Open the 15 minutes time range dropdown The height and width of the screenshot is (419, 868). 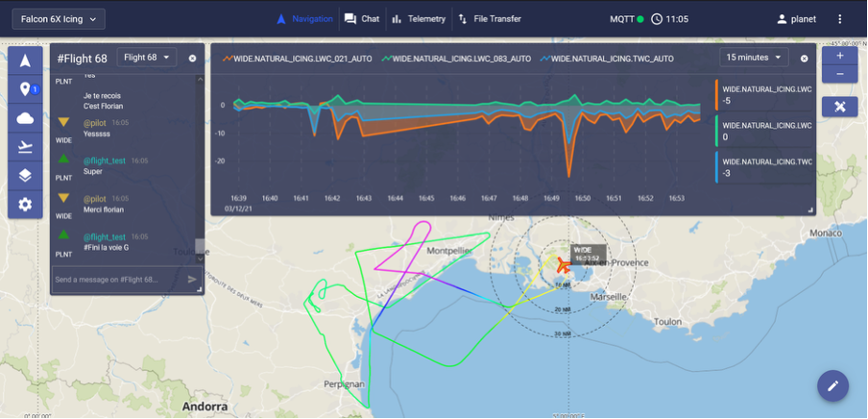(754, 57)
